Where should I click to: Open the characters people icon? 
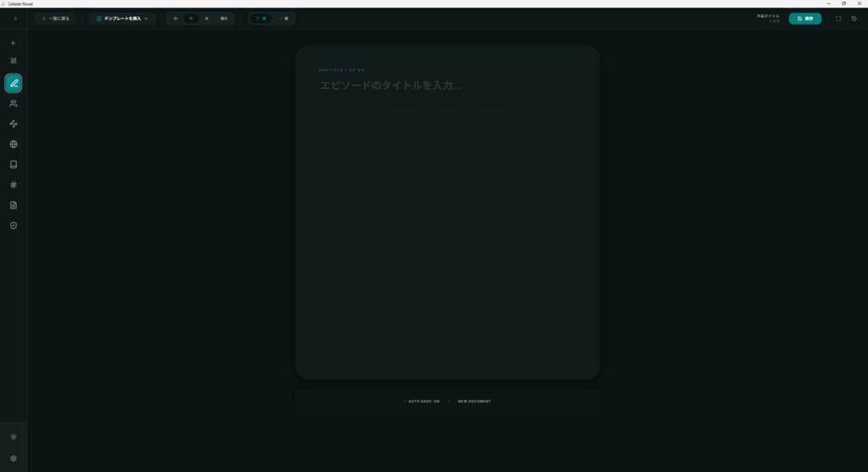pos(14,103)
